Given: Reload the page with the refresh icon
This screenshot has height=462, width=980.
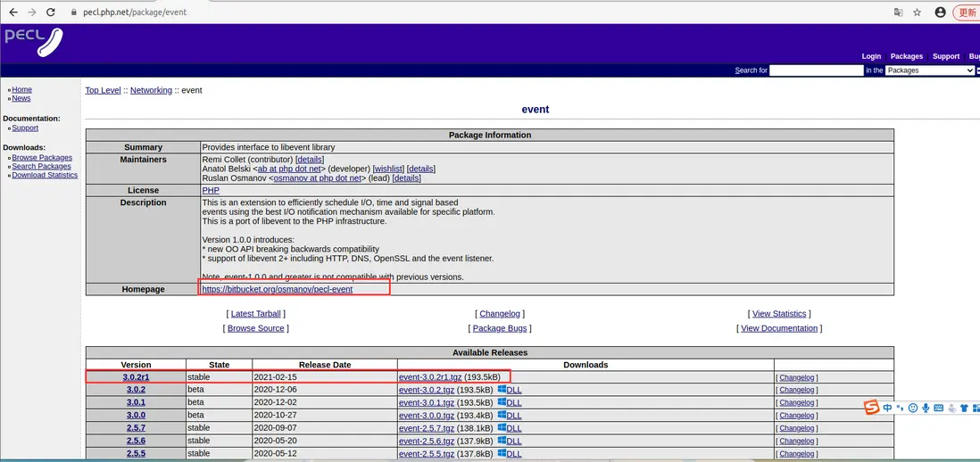Looking at the screenshot, I should (51, 12).
